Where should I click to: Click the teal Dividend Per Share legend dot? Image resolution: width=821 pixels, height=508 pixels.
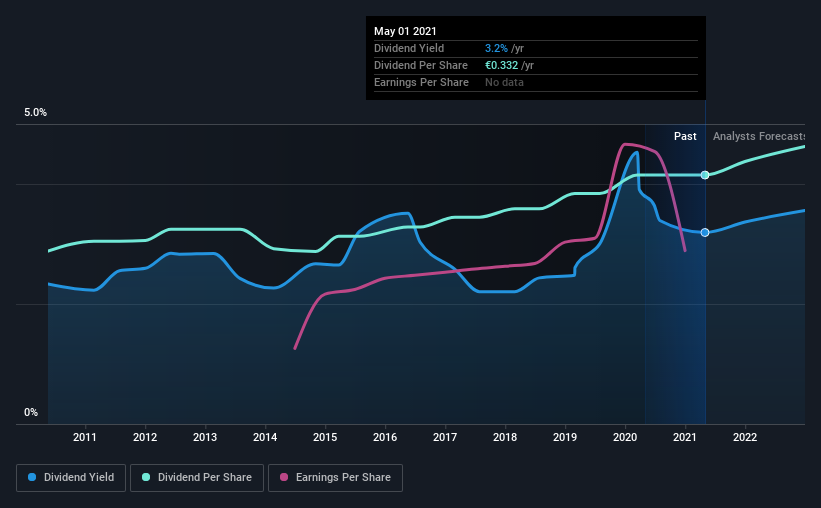(x=146, y=477)
